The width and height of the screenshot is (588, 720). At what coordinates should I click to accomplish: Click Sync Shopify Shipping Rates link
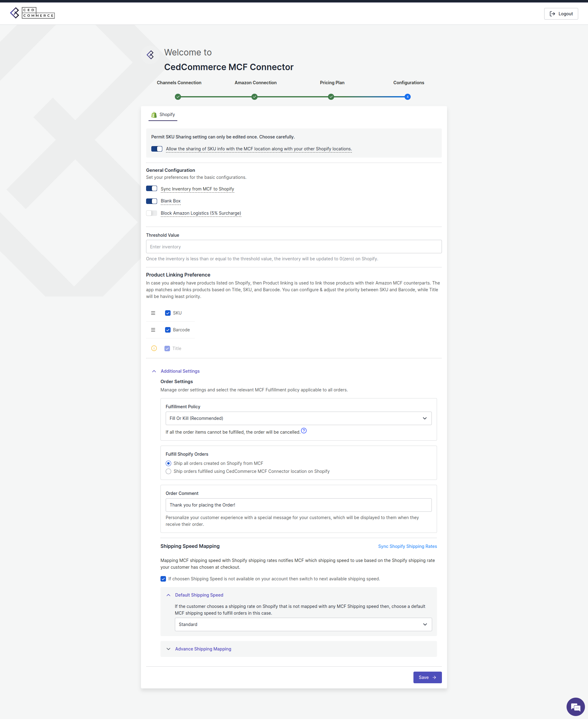click(408, 547)
